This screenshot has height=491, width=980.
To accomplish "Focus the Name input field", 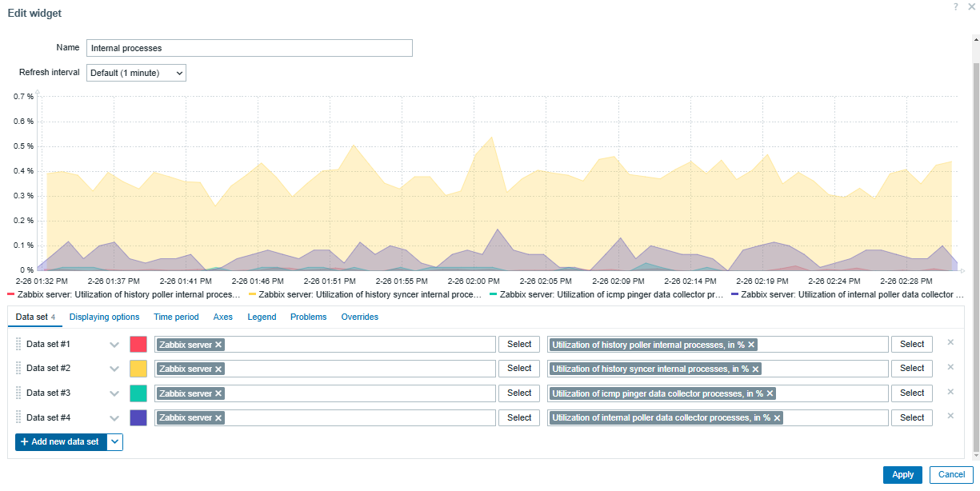I will pos(250,48).
